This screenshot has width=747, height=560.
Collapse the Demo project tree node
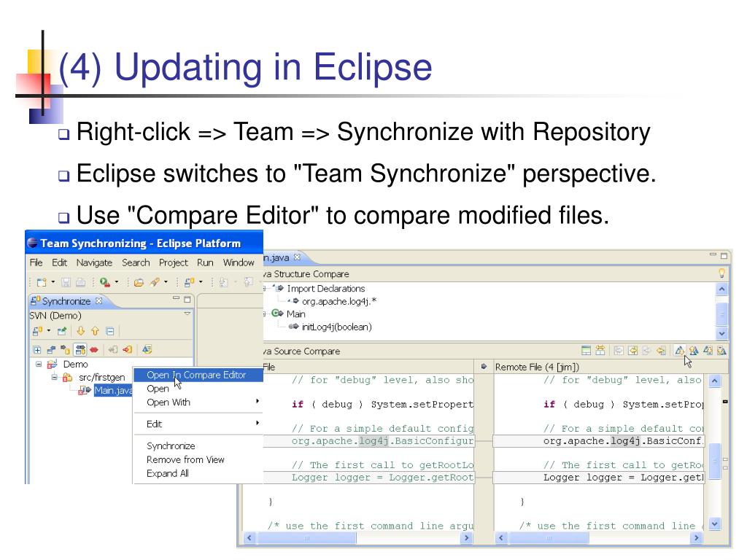point(39,365)
